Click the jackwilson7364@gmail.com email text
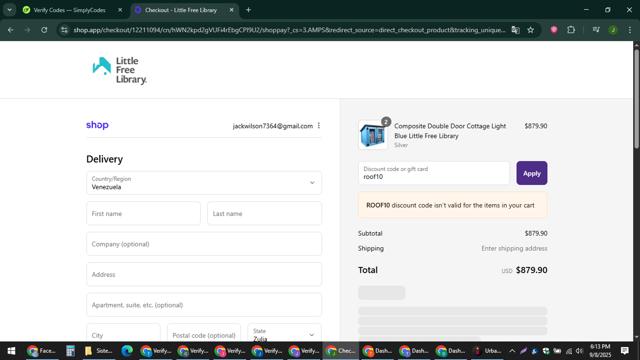 273,126
